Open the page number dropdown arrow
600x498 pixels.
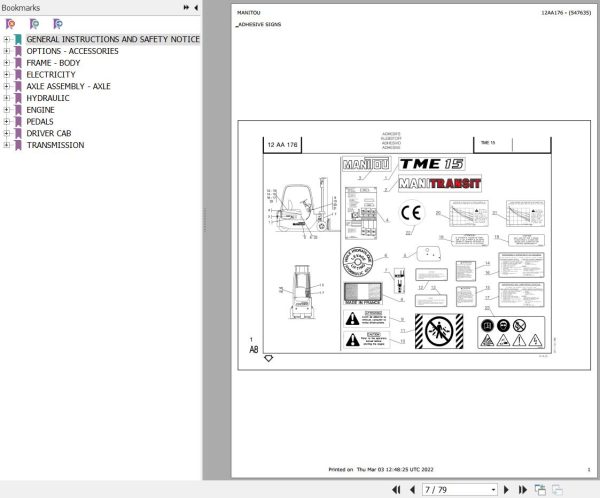click(x=493, y=490)
